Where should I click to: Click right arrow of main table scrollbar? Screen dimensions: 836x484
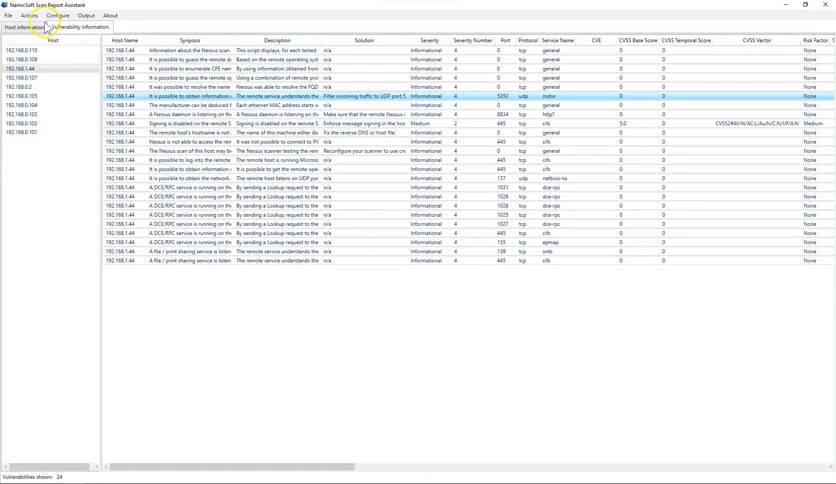click(x=830, y=467)
